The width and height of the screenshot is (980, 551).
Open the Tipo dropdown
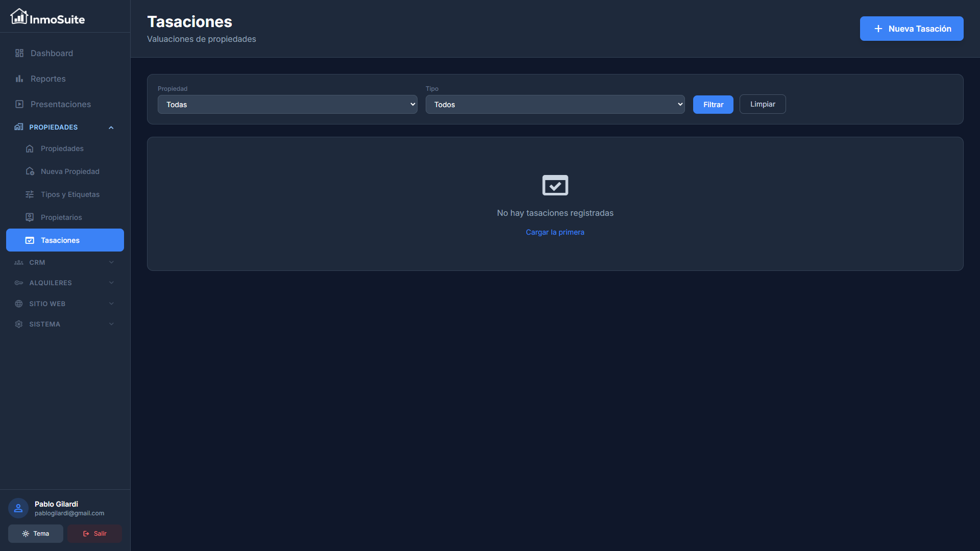(x=555, y=105)
